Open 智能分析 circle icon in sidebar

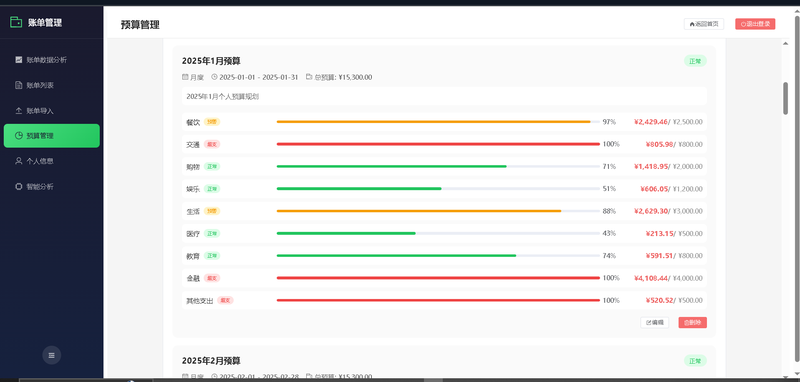pos(18,187)
